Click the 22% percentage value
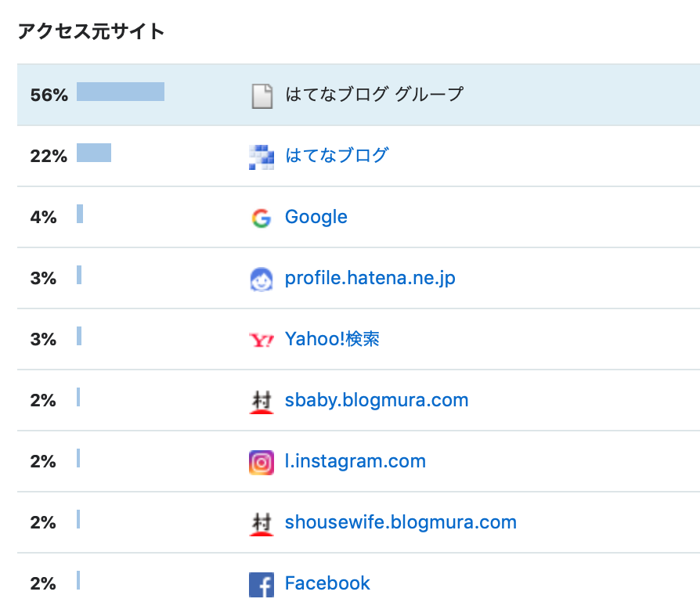Viewport: 700px width, 606px height. [49, 156]
